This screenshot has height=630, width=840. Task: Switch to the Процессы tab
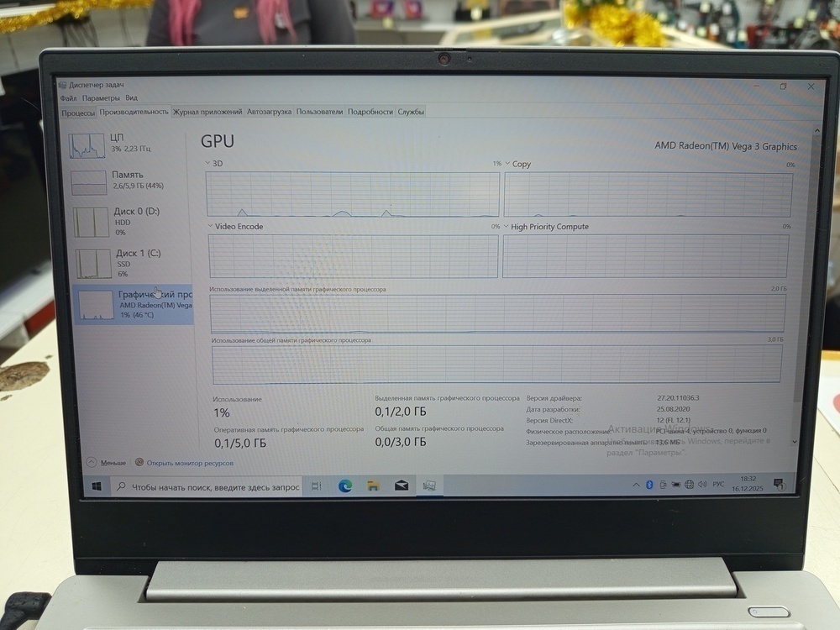point(78,112)
